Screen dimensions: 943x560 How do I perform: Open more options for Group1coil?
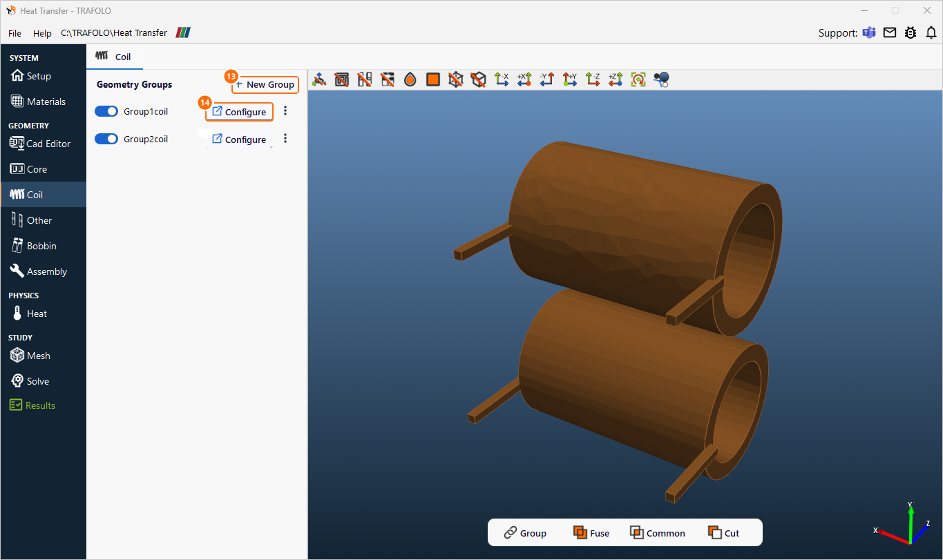click(285, 111)
